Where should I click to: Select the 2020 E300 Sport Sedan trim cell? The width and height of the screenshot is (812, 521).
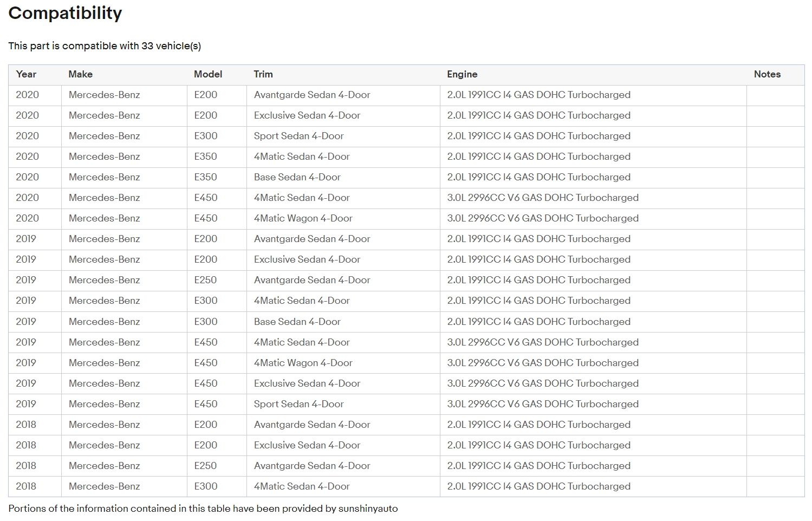[x=298, y=136]
